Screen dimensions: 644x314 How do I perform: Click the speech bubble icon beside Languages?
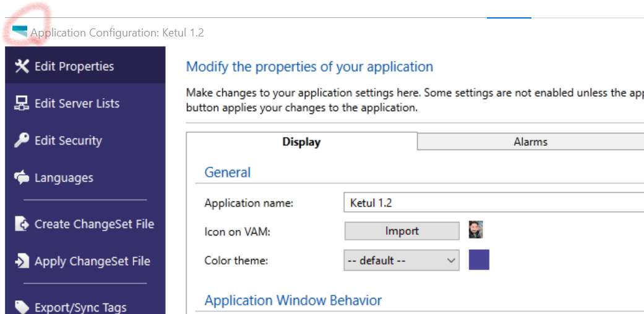[x=22, y=178]
